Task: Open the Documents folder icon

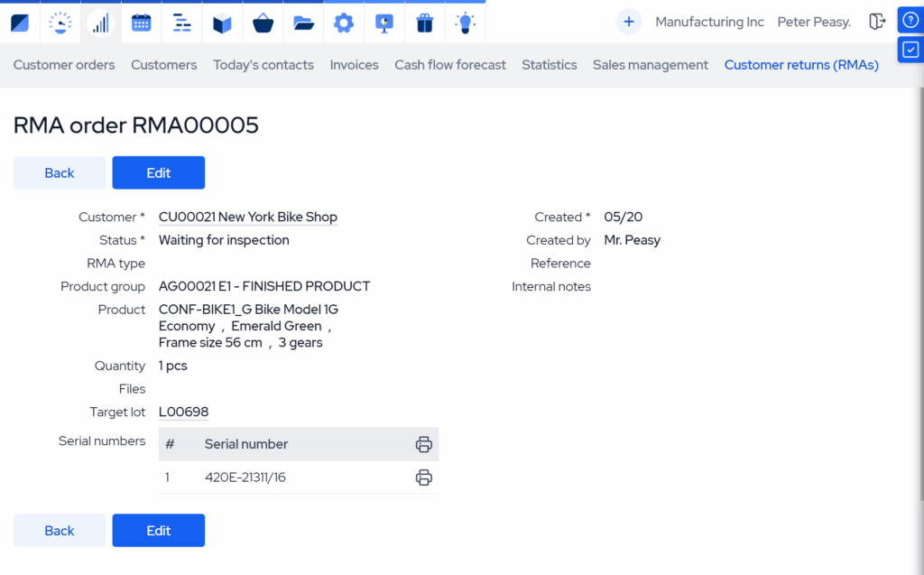Action: tap(303, 22)
